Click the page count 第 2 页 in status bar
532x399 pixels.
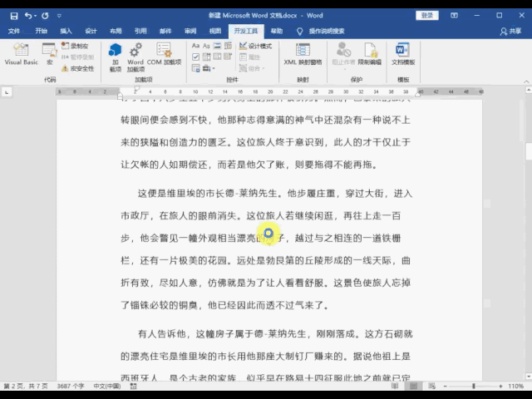coord(26,386)
